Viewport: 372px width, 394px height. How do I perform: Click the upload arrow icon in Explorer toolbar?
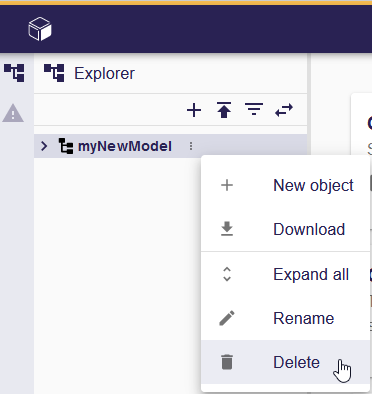click(224, 110)
